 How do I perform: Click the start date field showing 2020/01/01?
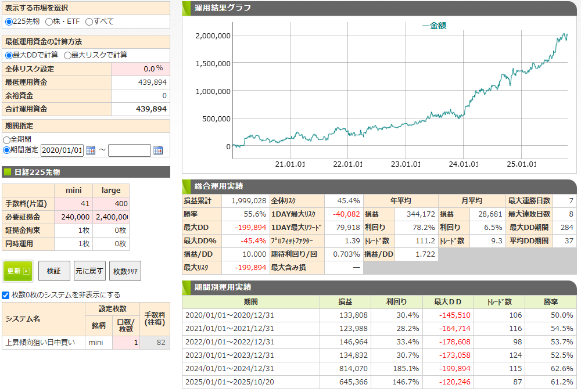point(62,150)
